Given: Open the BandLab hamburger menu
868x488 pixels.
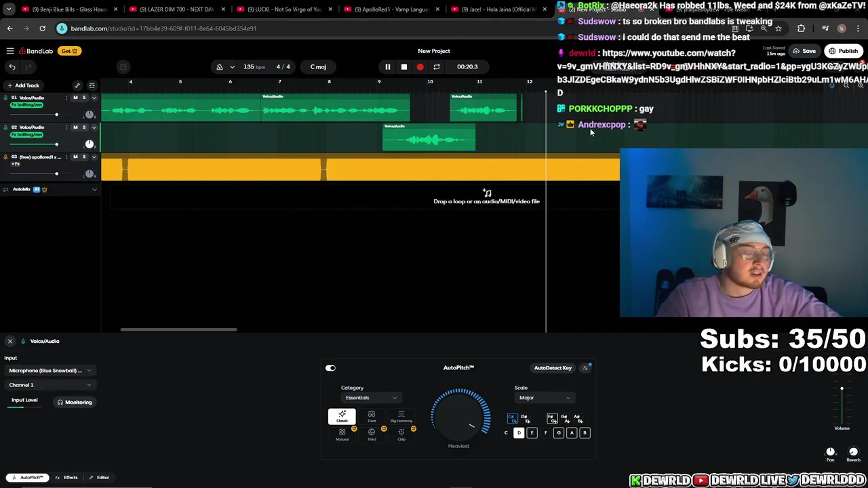Looking at the screenshot, I should [x=10, y=51].
